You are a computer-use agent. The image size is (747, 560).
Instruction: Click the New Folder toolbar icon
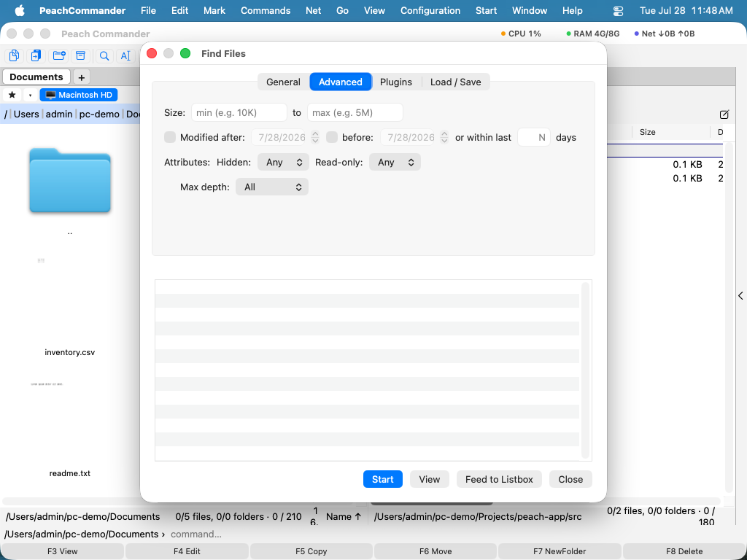pos(59,55)
